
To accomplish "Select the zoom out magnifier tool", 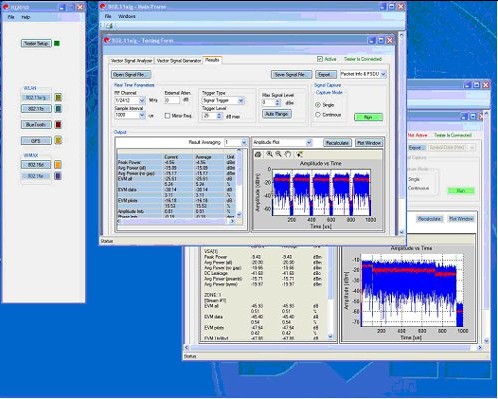I will (279, 154).
